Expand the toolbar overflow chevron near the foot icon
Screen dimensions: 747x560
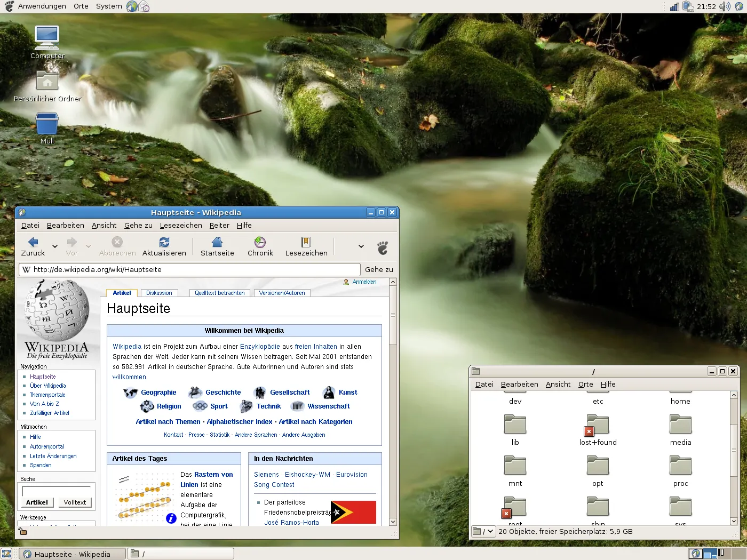tap(360, 247)
